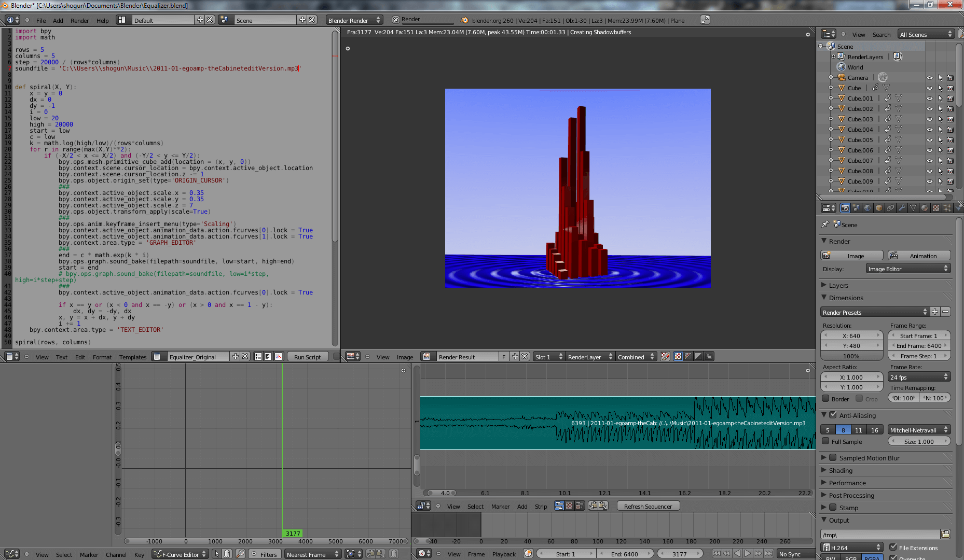Uncheck the File Extensions checkbox
Screen dimensions: 964x560
[x=893, y=547]
